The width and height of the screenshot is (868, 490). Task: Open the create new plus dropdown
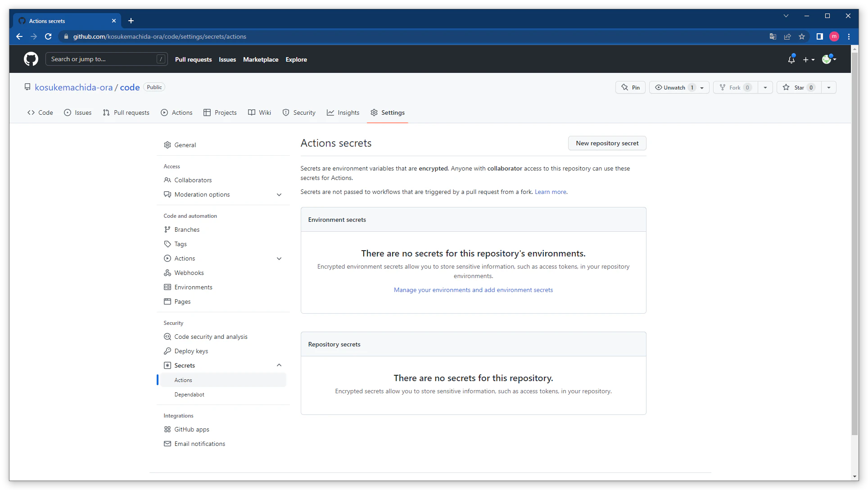(809, 59)
